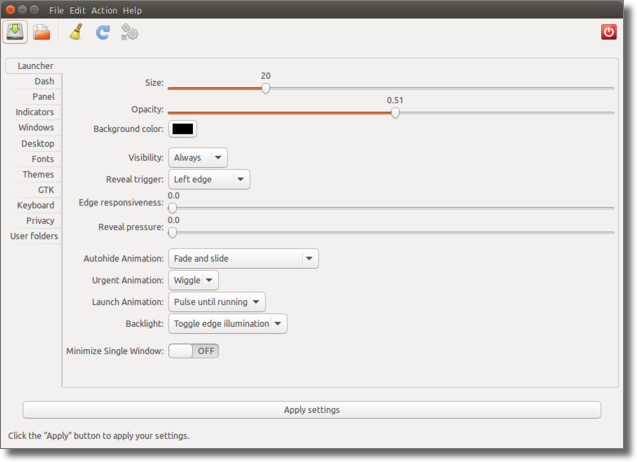The height and width of the screenshot is (462, 637).
Task: Open the Backlight dropdown
Action: point(228,323)
